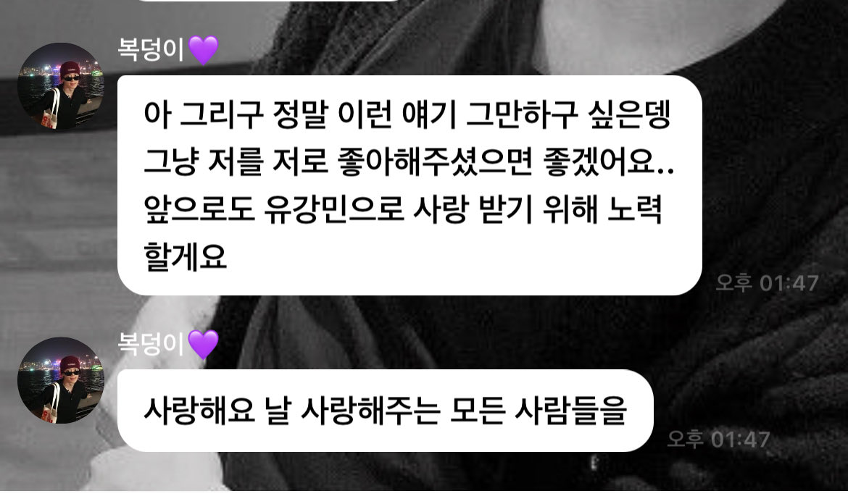The image size is (848, 504).
Task: Click the word 사랑해요 in the bottom bubble
Action: 199,411
